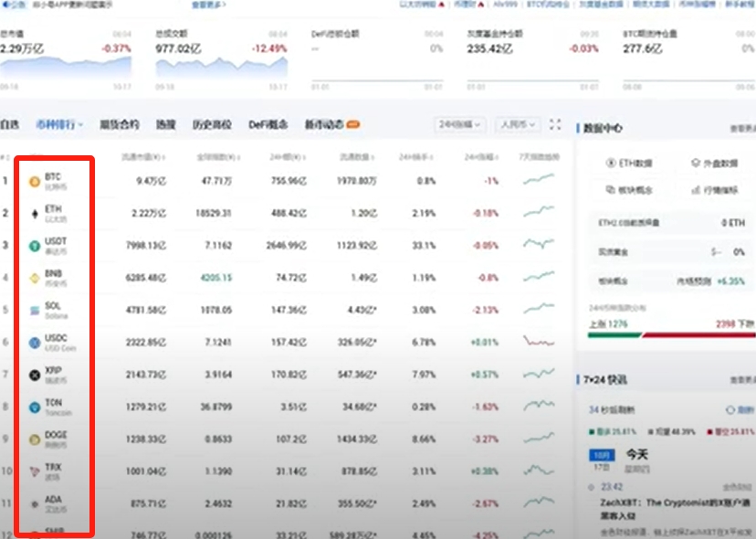This screenshot has width=756, height=539.
Task: Click the ADA coin icon
Action: point(34,504)
